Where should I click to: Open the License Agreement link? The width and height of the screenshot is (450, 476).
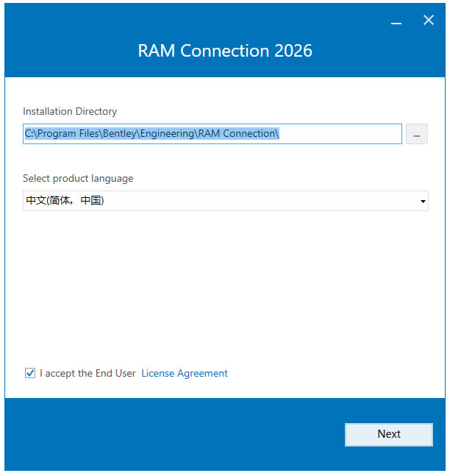pos(185,373)
